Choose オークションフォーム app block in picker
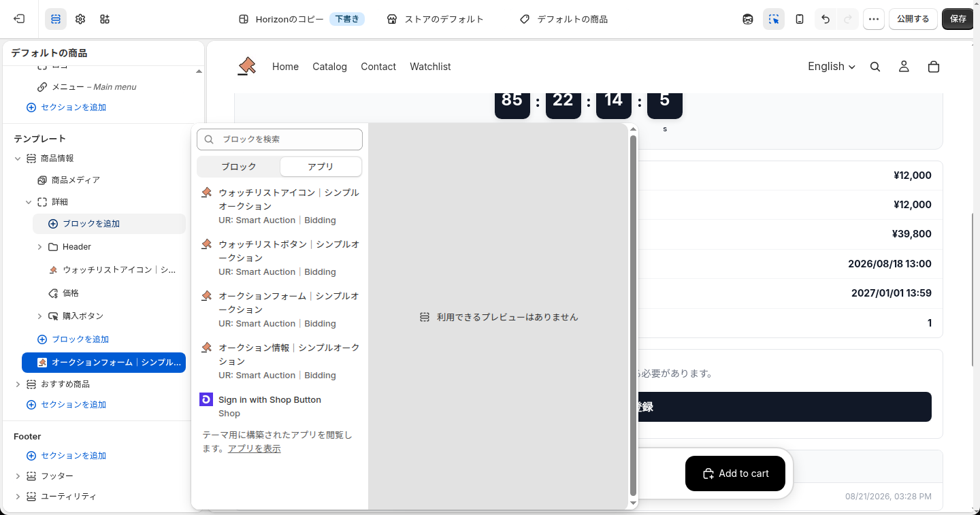Viewport: 980px width, 515px height. (x=280, y=310)
